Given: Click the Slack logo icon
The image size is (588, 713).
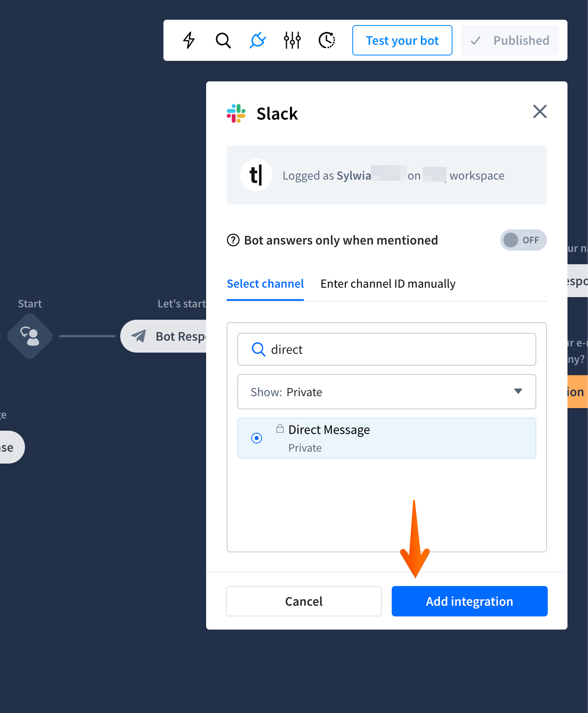Looking at the screenshot, I should pyautogui.click(x=236, y=113).
